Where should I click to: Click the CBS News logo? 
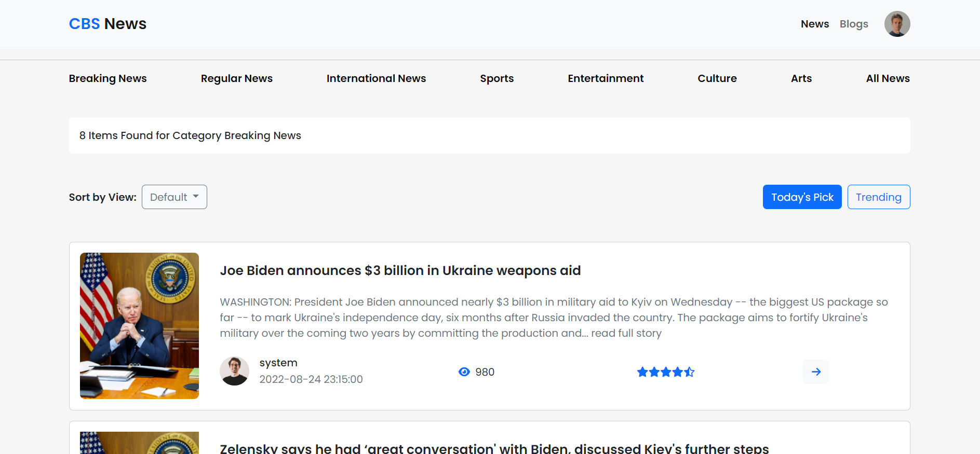108,24
